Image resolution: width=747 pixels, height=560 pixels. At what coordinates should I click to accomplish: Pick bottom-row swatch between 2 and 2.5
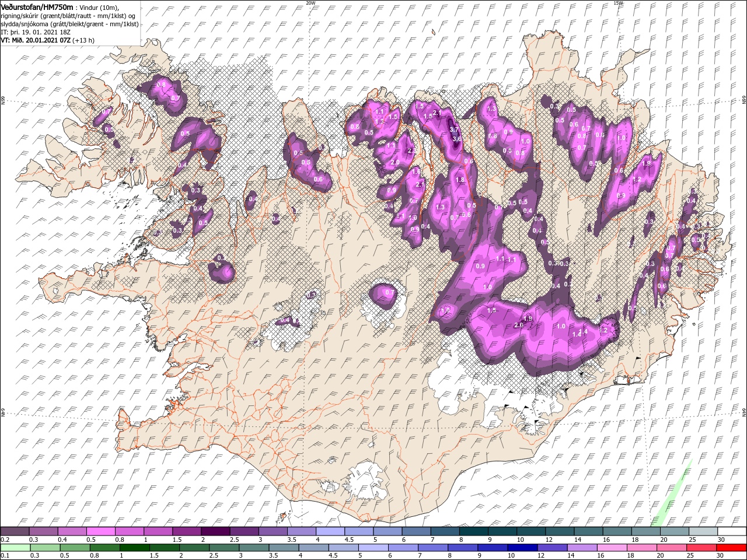194,547
